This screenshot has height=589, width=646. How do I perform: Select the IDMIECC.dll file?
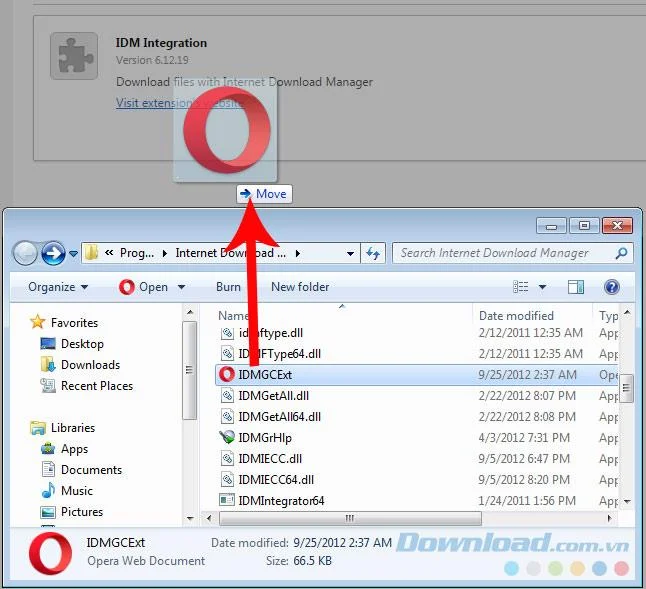point(270,458)
